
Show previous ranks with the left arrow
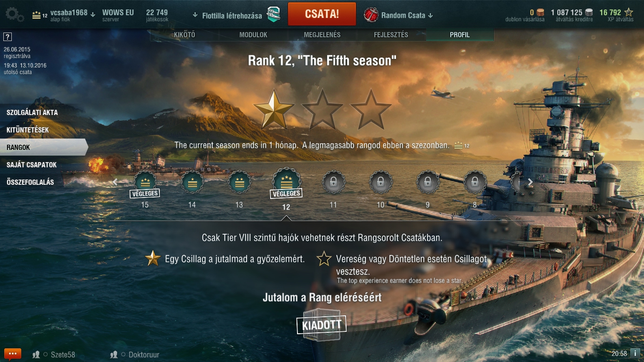click(x=115, y=182)
